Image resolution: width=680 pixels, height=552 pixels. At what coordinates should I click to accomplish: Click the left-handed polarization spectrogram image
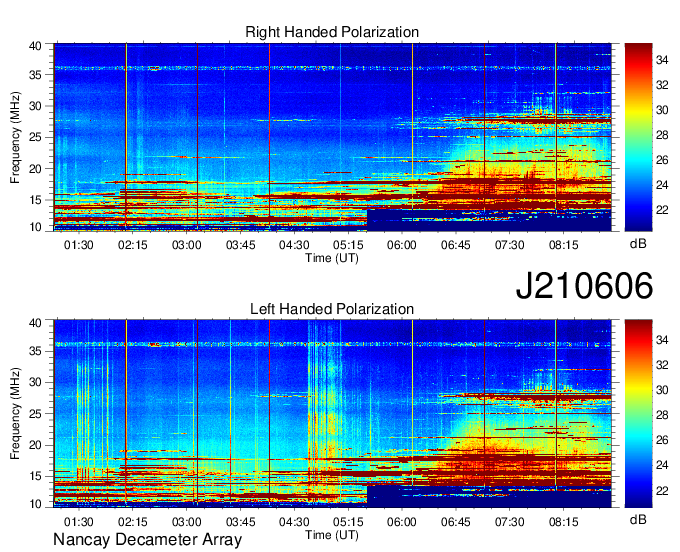(332, 414)
